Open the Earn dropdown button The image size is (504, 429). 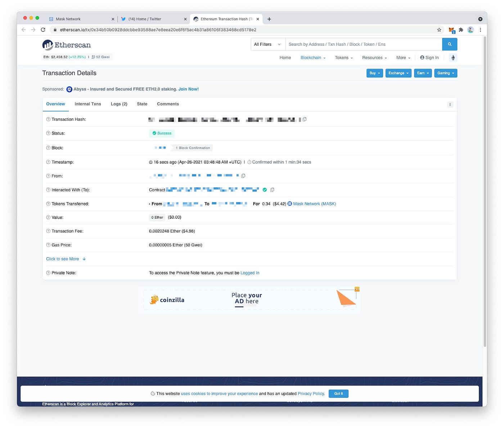[x=423, y=73]
